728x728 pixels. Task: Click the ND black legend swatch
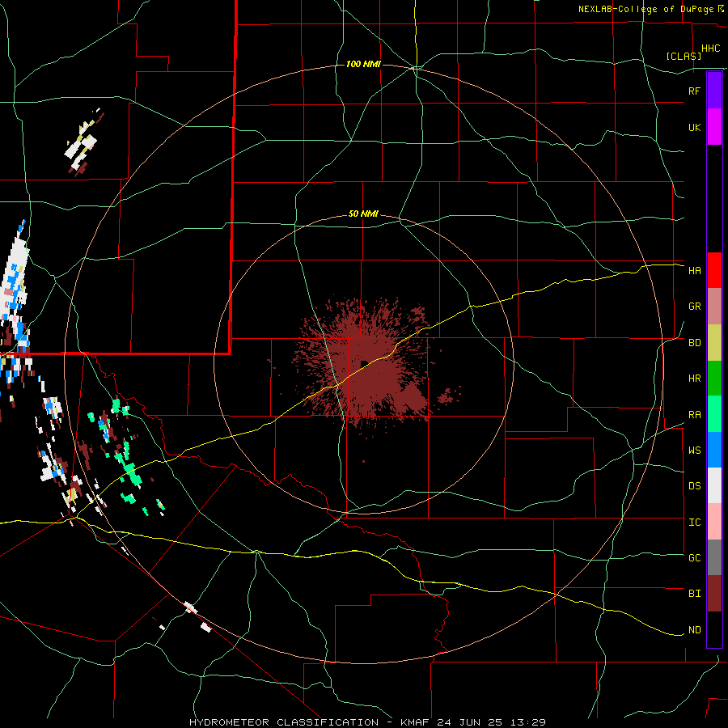click(714, 629)
